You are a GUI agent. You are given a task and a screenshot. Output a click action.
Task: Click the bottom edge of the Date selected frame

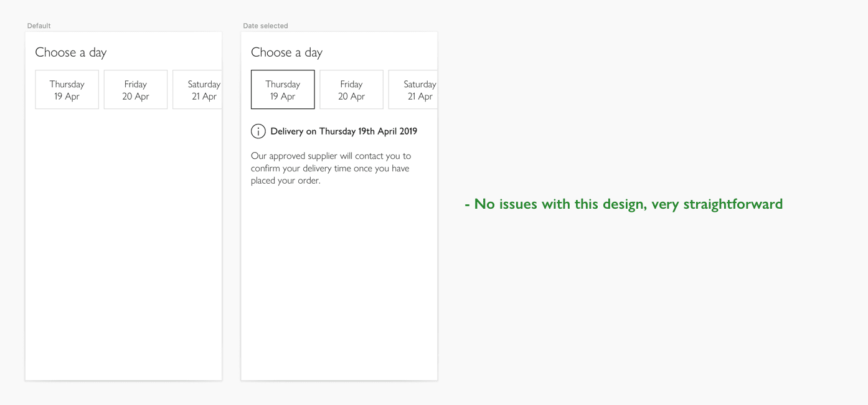pyautogui.click(x=339, y=379)
